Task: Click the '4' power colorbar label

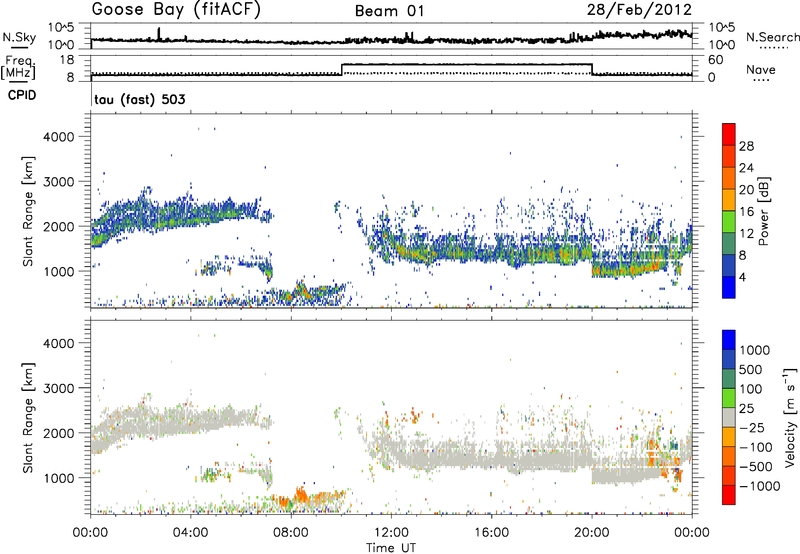Action: [x=743, y=277]
